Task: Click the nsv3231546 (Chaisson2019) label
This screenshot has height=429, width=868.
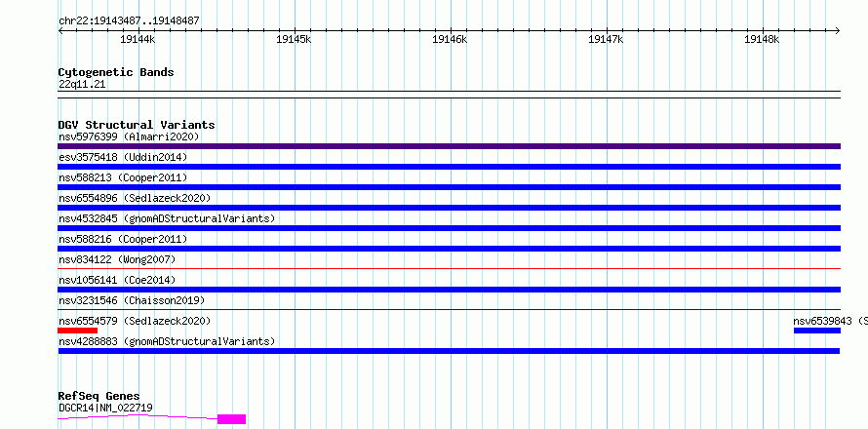Action: coord(132,300)
